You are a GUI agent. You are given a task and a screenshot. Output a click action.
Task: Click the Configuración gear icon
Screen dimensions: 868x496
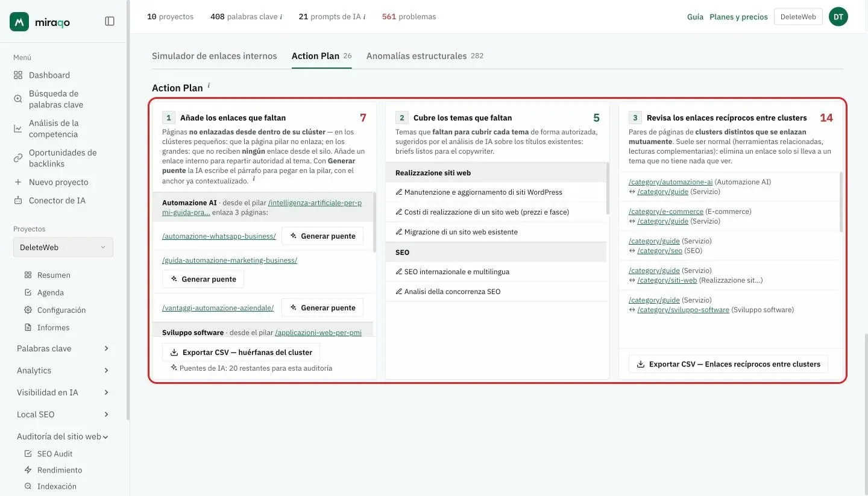tap(28, 310)
